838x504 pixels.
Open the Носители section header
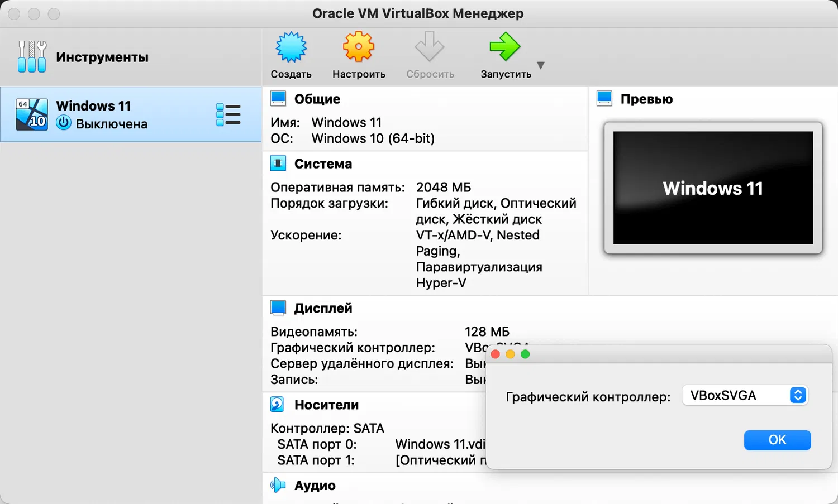[326, 405]
